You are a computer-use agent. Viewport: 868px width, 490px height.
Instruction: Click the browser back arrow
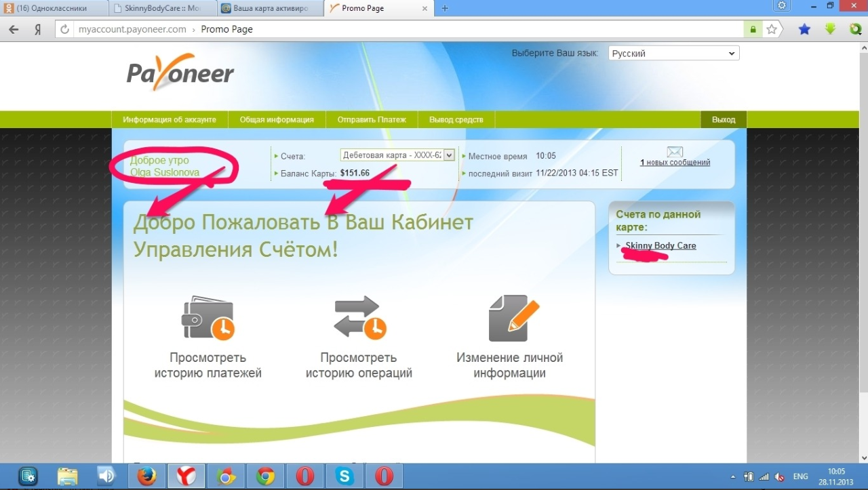point(13,30)
